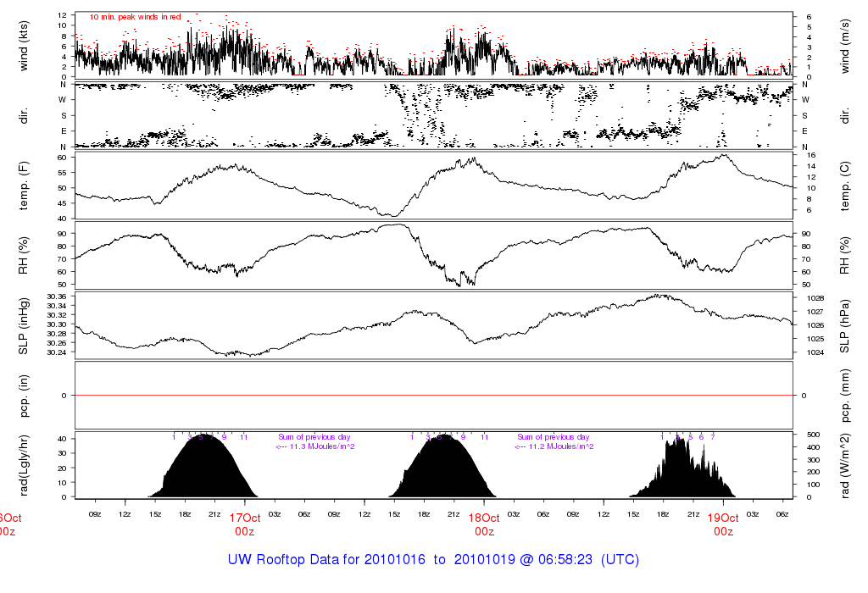
Task: Click the "rad (W/m^2)" axis label
Action: tap(844, 465)
